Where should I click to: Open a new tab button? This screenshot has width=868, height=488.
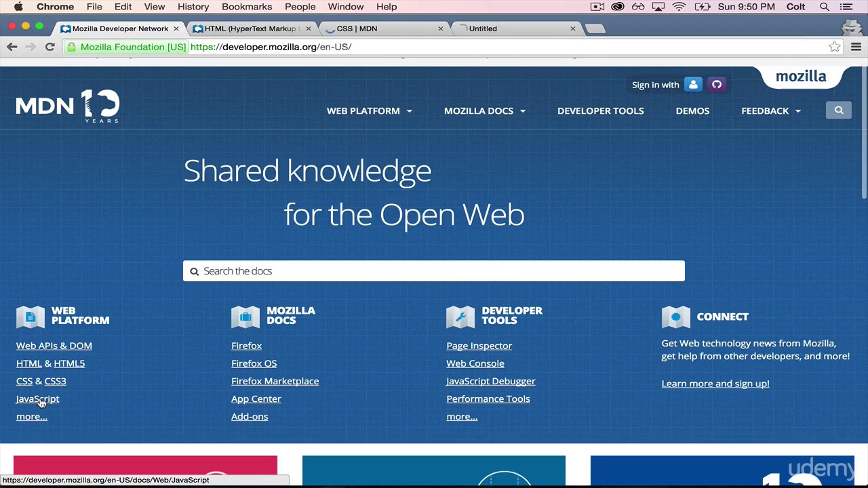pyautogui.click(x=595, y=28)
